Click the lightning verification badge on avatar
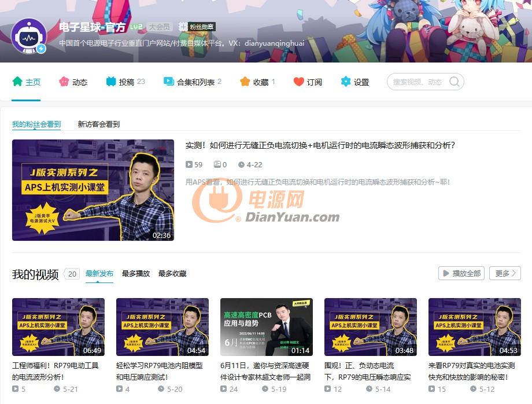Viewport: 532px width, 404px height. click(42, 49)
